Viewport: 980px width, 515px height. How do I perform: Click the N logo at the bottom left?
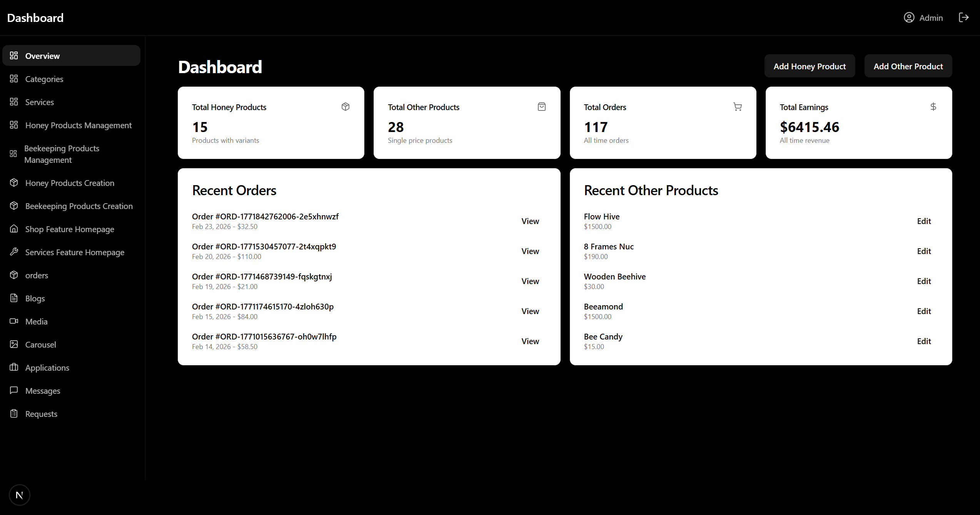point(19,495)
